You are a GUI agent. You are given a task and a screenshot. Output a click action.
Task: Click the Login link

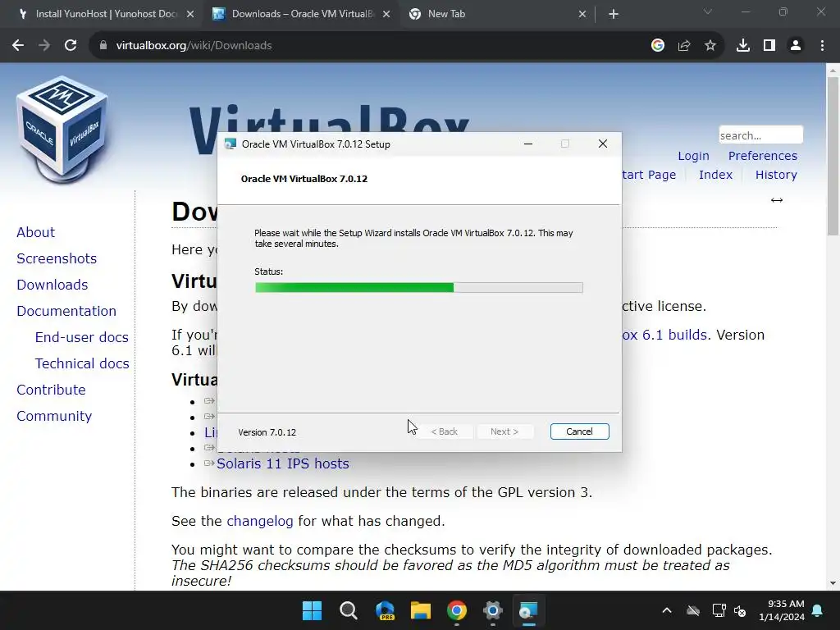(x=693, y=156)
